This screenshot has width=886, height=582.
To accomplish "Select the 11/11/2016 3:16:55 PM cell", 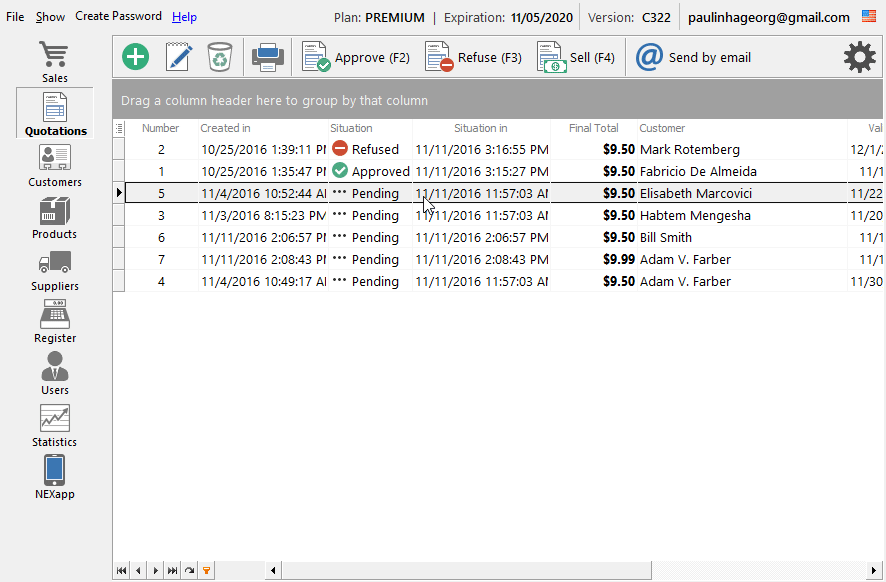I will [481, 149].
